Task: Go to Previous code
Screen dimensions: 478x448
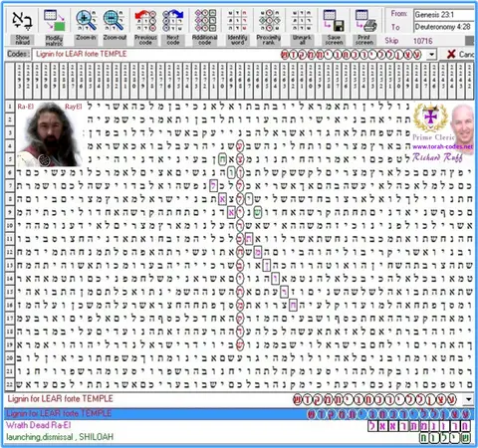Action: [x=145, y=21]
